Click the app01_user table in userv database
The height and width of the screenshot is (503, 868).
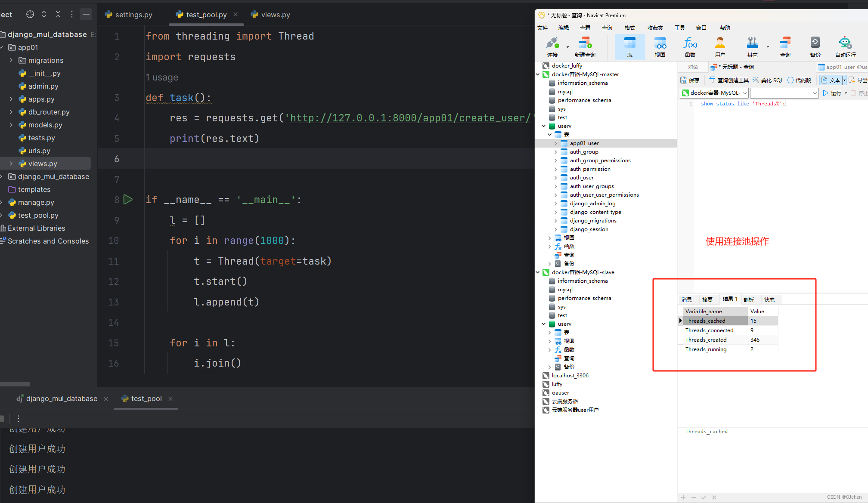pos(584,142)
